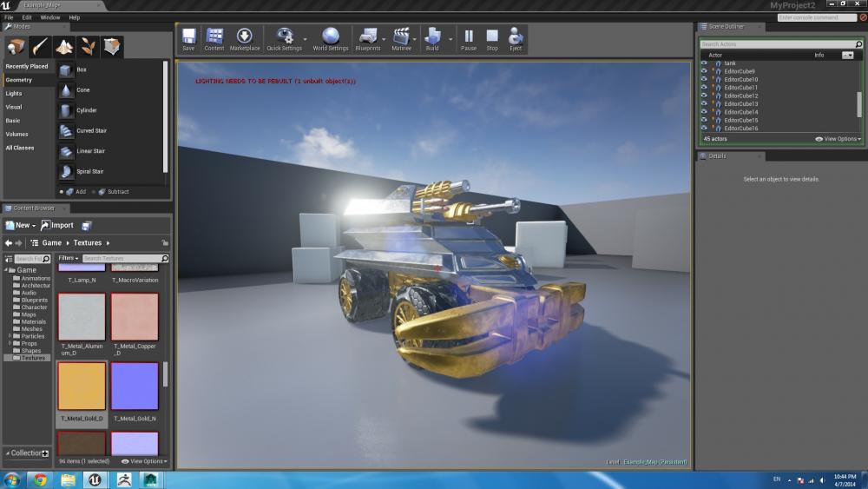Select the Landscape mode icon

(x=64, y=47)
